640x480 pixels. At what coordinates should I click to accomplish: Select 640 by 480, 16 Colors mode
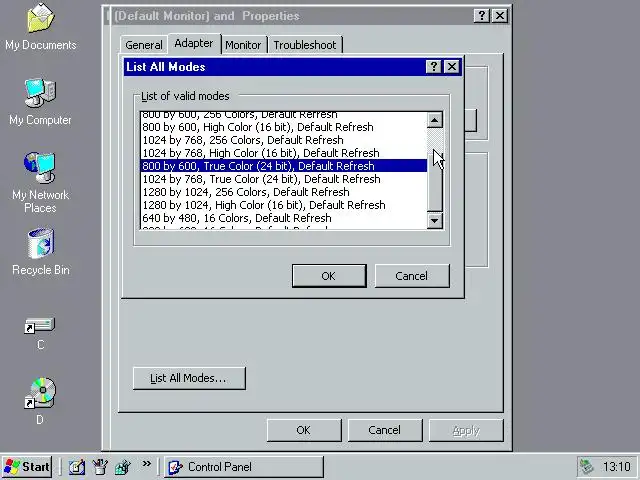[x=283, y=218]
